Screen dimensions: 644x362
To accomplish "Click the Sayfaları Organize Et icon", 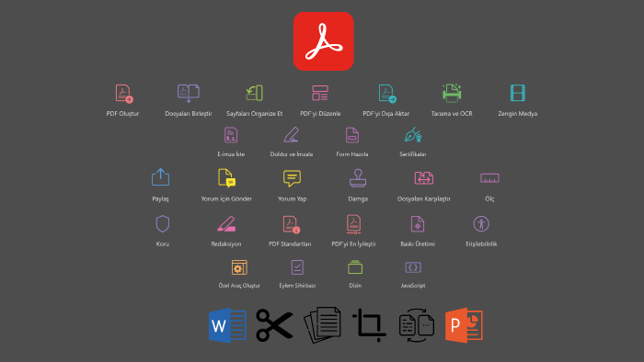I will point(254,93).
